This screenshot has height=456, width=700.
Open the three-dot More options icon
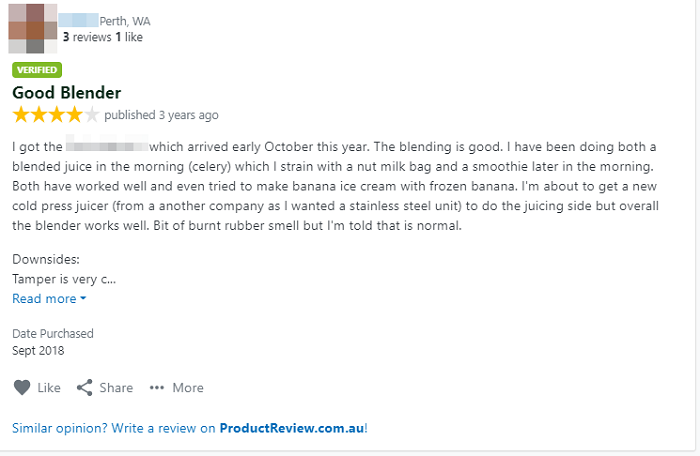click(x=157, y=388)
